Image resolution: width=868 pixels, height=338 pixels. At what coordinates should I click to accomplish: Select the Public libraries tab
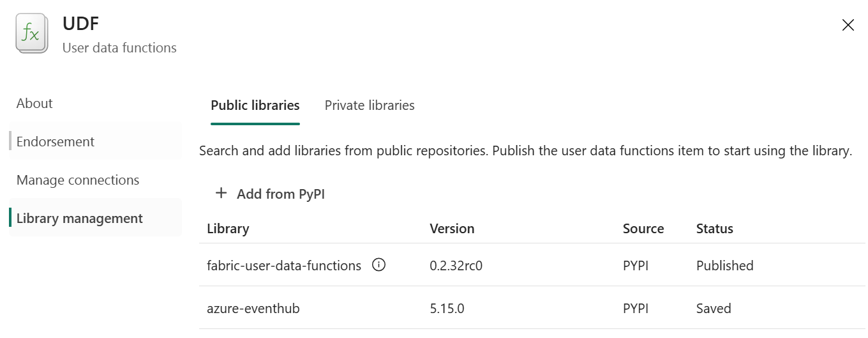[x=255, y=105]
